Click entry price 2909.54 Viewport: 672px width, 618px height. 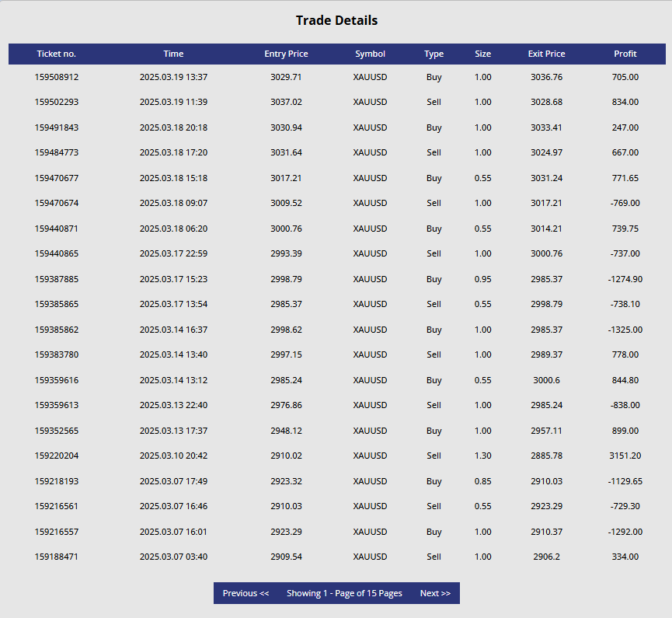(287, 557)
